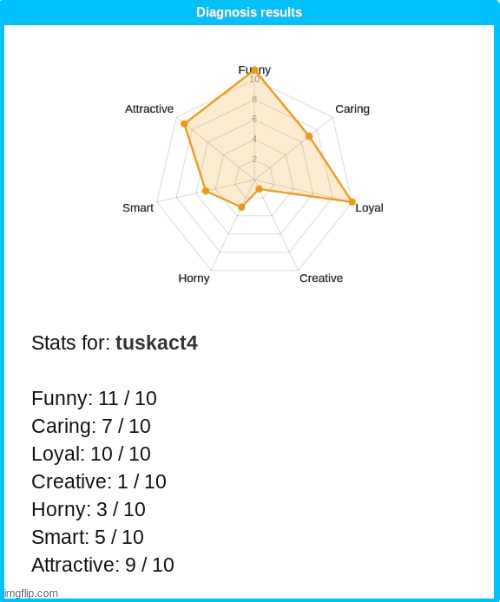Click the Loyal axis label

point(369,208)
